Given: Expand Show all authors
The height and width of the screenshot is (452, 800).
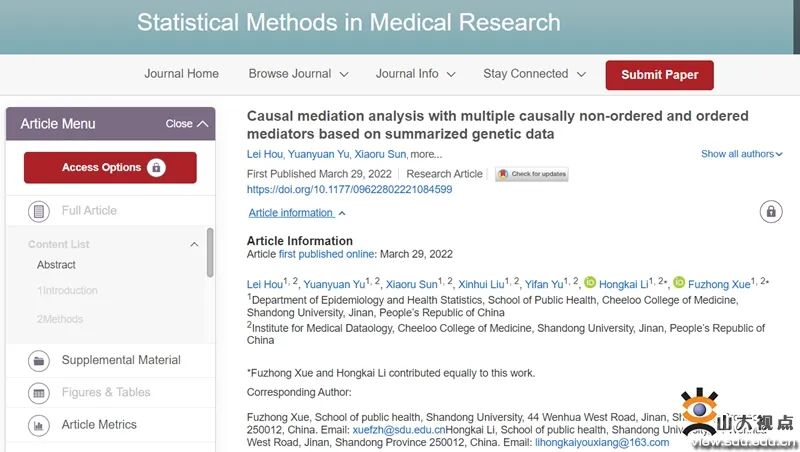Looking at the screenshot, I should point(741,154).
